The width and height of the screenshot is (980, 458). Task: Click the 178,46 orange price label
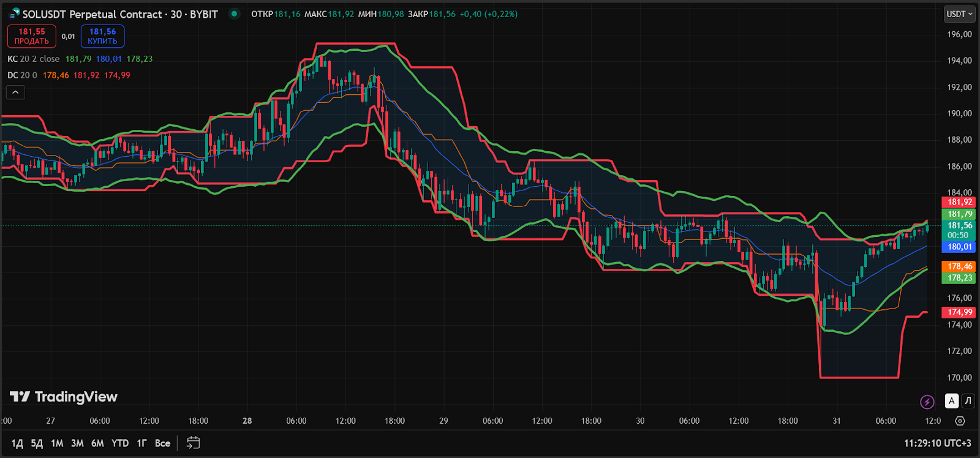959,266
